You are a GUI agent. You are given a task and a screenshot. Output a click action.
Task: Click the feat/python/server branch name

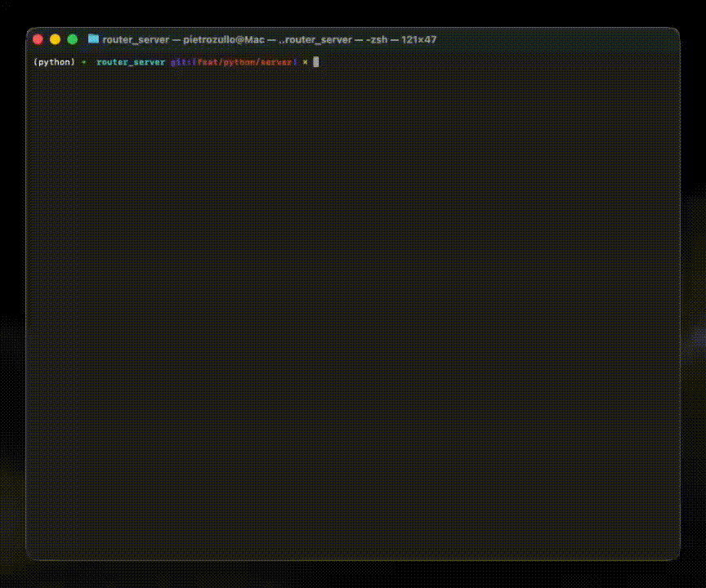click(244, 62)
